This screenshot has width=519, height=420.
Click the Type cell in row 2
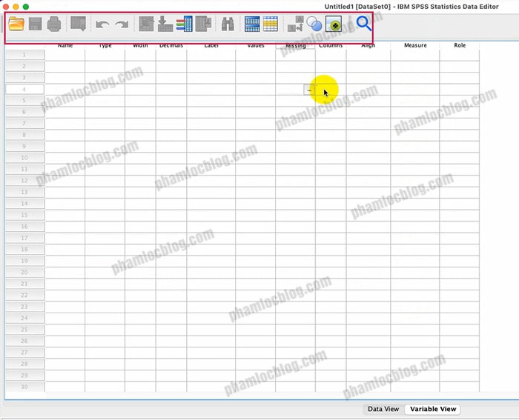(x=105, y=67)
